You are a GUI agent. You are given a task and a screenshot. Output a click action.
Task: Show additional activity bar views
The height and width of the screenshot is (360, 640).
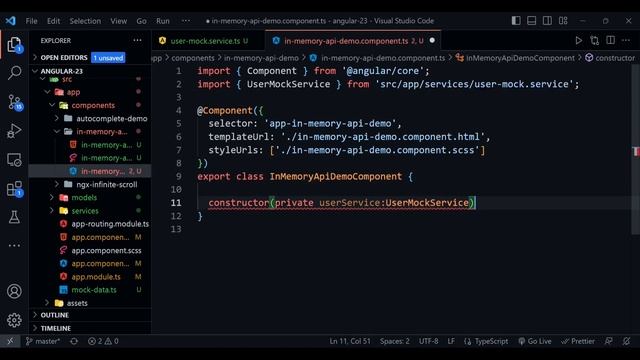(x=14, y=245)
